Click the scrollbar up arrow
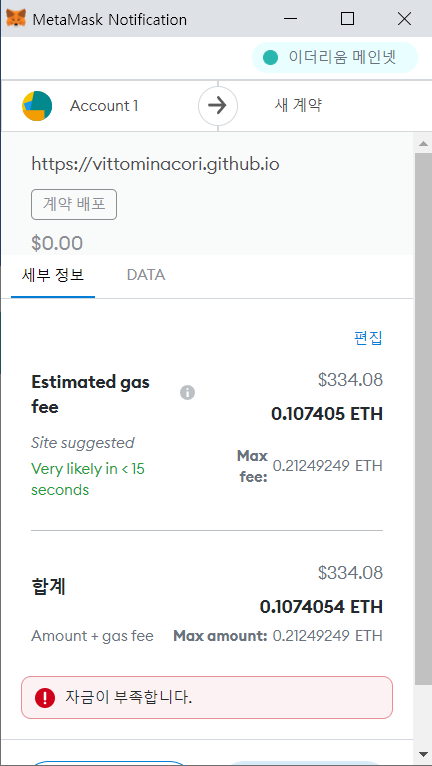This screenshot has width=432, height=766. tap(423, 144)
